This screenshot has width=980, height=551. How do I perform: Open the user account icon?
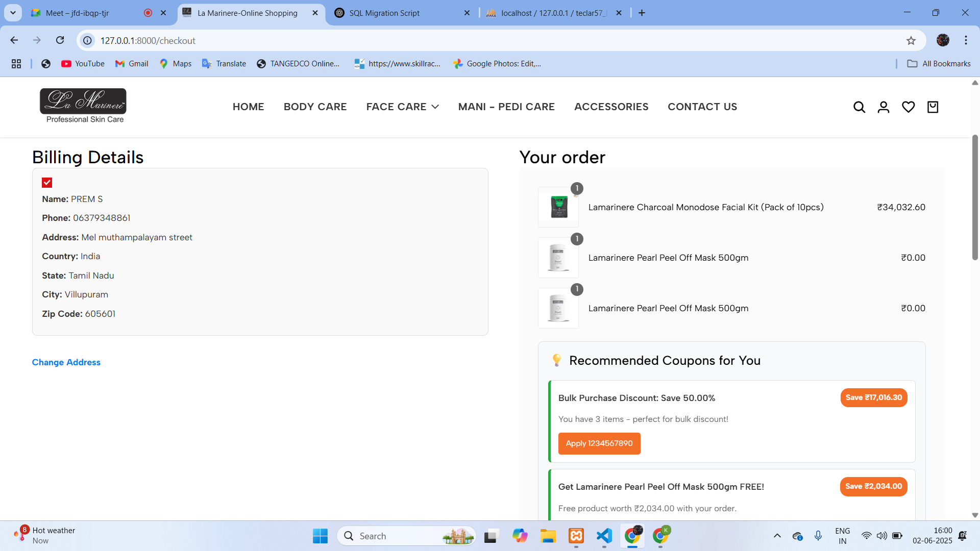[884, 107]
